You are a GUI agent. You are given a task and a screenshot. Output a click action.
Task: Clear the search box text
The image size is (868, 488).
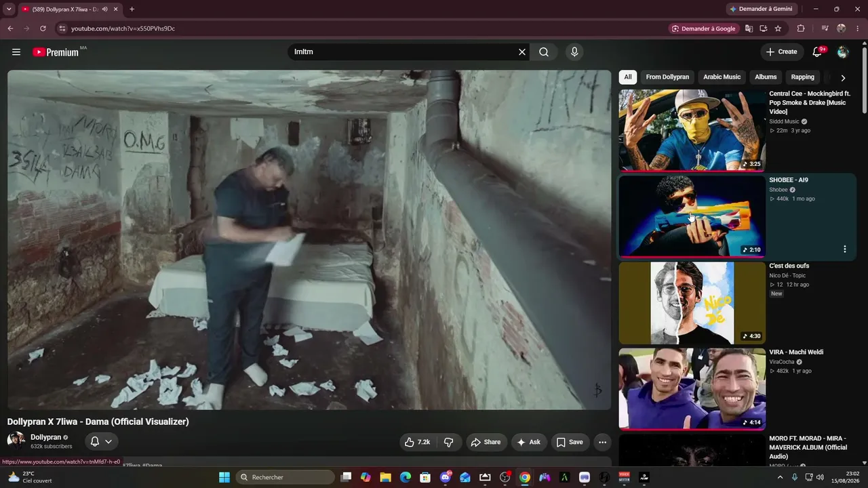click(522, 52)
